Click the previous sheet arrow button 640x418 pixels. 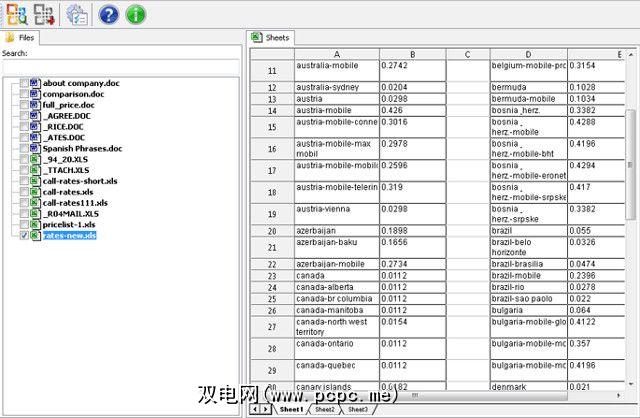pos(256,409)
